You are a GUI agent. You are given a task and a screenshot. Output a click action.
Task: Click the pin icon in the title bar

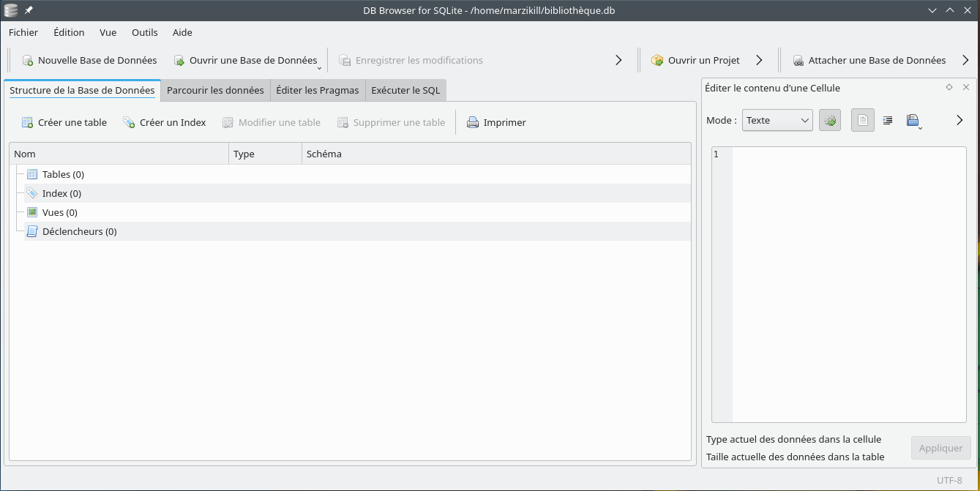pyautogui.click(x=29, y=10)
